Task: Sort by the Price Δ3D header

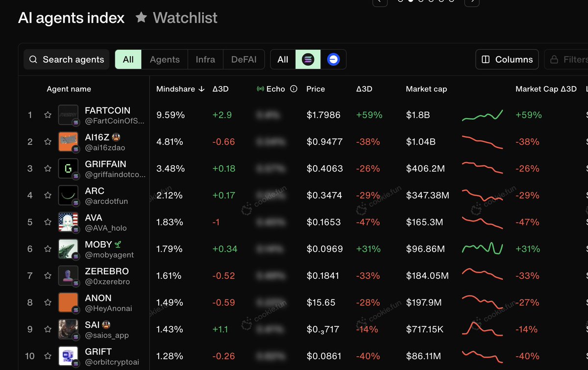Action: (x=364, y=89)
